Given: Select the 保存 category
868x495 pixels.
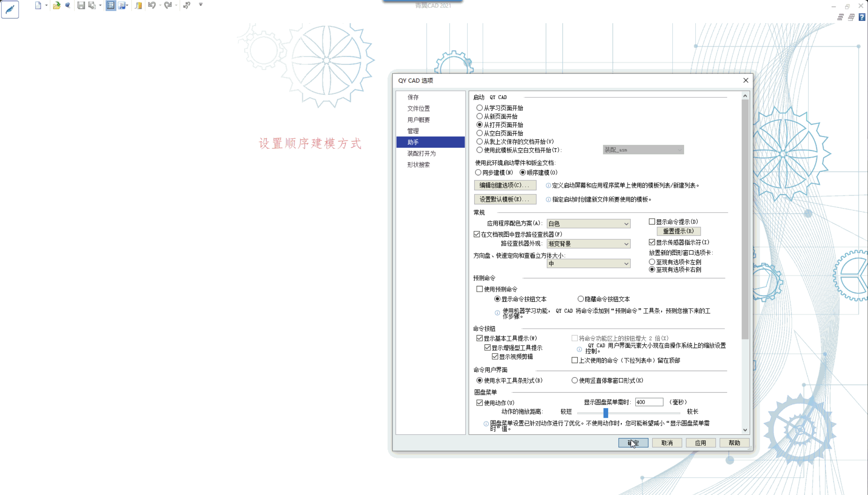Looking at the screenshot, I should click(430, 97).
